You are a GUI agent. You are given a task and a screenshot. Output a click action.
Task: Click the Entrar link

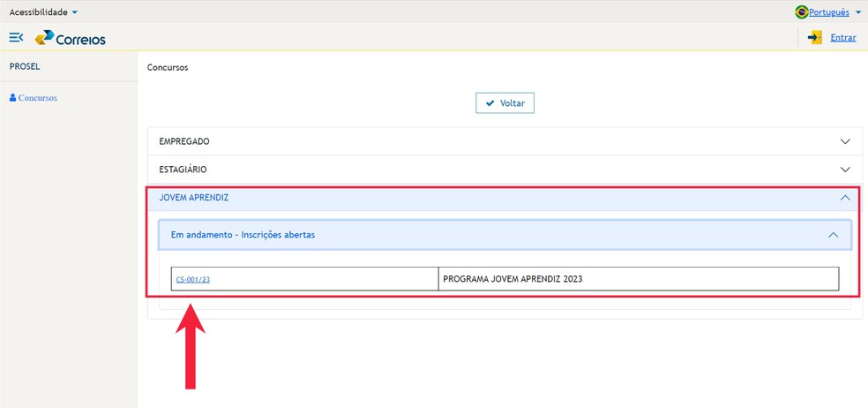[843, 37]
